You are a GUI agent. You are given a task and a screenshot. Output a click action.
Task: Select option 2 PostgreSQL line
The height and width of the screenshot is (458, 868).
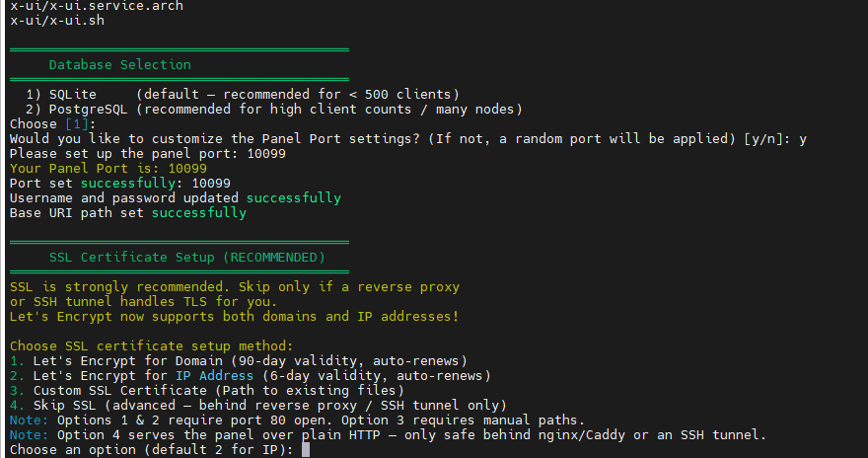tap(274, 110)
